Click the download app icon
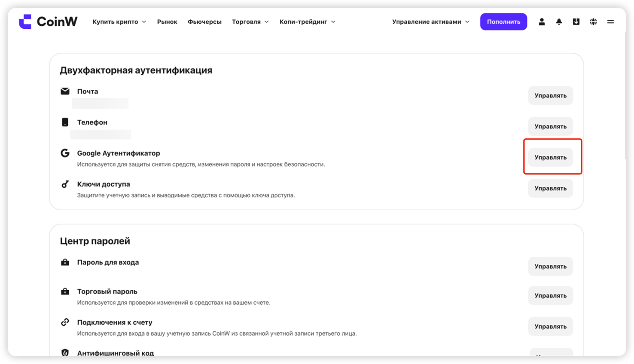Viewport: 634px width, 364px height. pyautogui.click(x=576, y=21)
